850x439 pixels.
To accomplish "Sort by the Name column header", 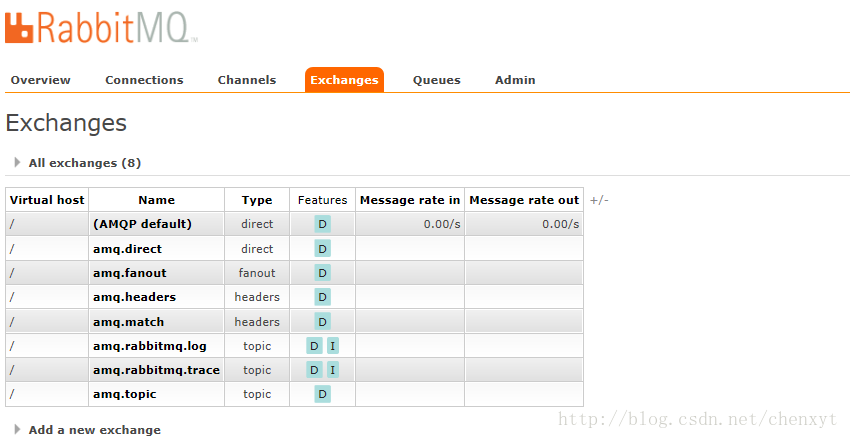I will tap(157, 200).
